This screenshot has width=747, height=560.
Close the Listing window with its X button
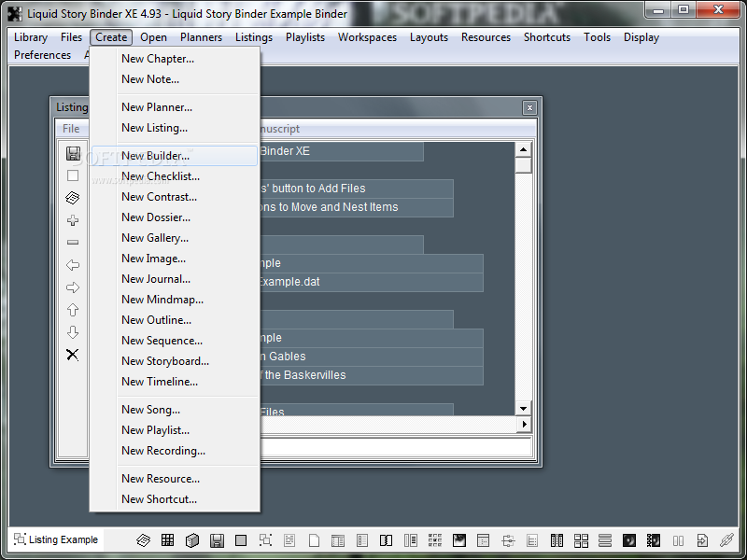(529, 107)
